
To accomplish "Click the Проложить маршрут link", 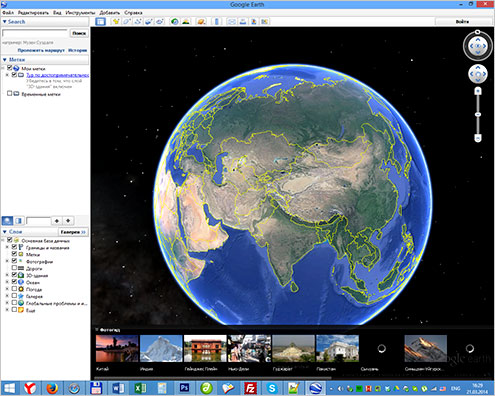I will 41,50.
